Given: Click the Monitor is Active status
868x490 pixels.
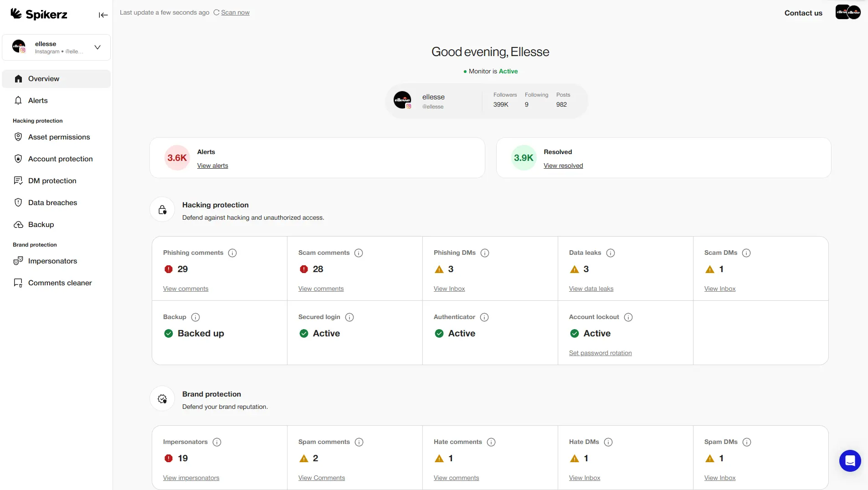Looking at the screenshot, I should [491, 71].
